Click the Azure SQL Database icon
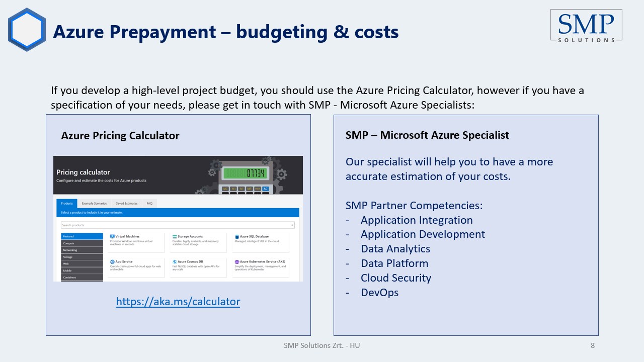Viewport: 644px width, 362px height. [237, 236]
